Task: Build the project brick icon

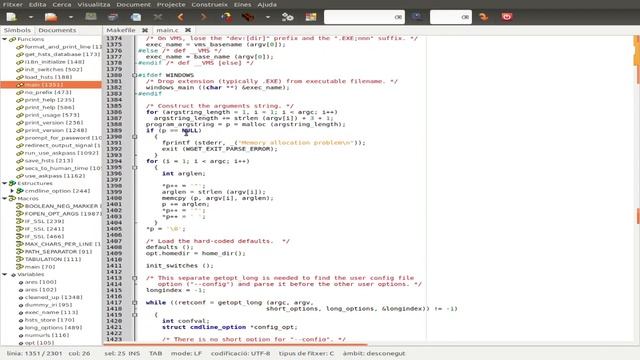Action: [248, 17]
